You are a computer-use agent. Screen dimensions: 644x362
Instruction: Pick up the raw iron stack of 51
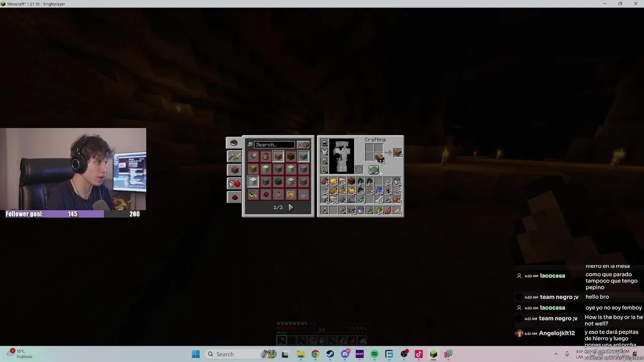(x=333, y=199)
